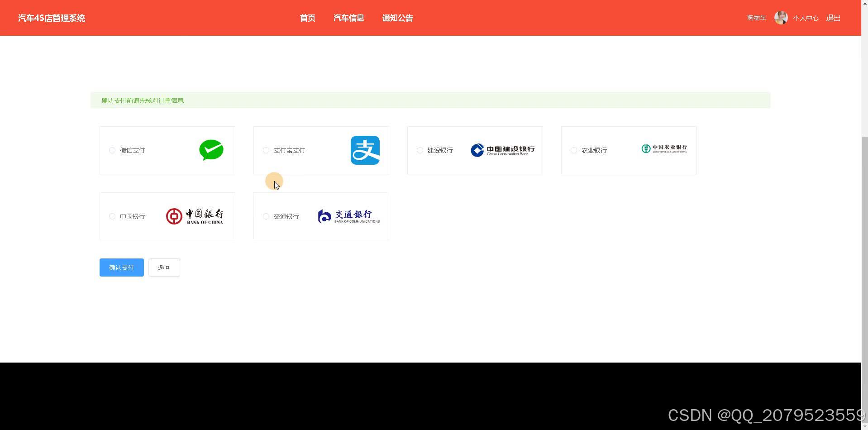Click the 返回 button
868x430 pixels.
(164, 267)
